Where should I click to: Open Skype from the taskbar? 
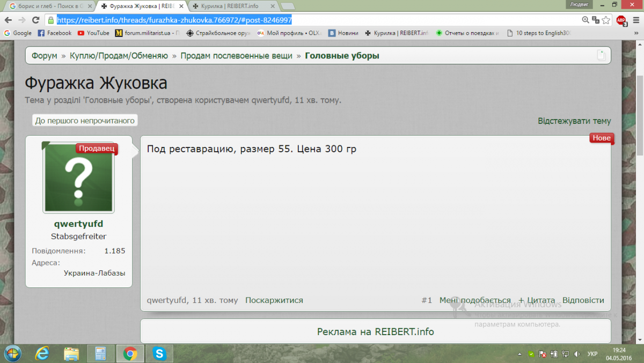159,353
